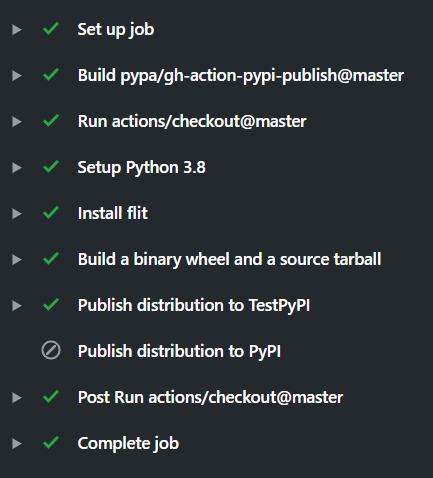Screen dimensions: 433x478
Task: Click the skipped status icon for Publish to PyPI
Action: coord(51,351)
